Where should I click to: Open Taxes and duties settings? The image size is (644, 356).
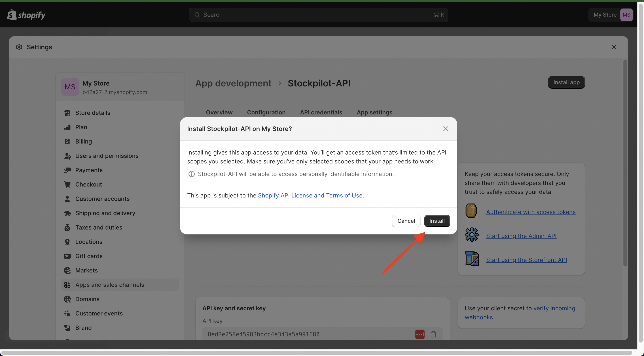tap(120, 227)
